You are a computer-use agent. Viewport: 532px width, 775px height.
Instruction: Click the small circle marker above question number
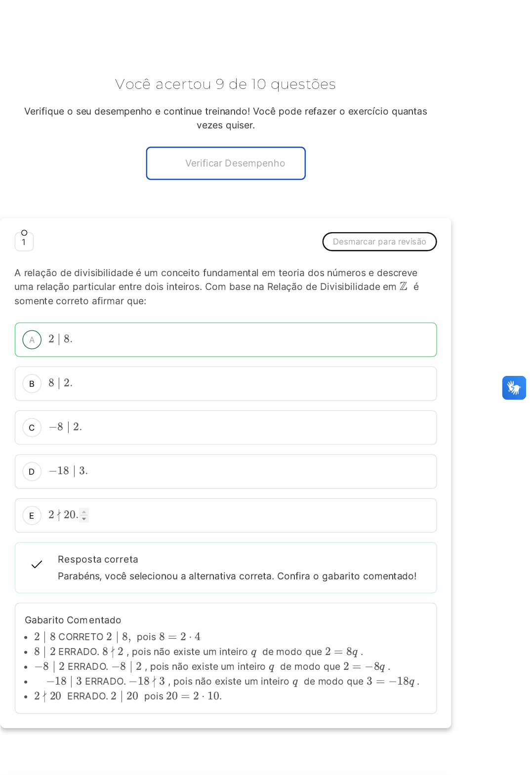[x=24, y=233]
